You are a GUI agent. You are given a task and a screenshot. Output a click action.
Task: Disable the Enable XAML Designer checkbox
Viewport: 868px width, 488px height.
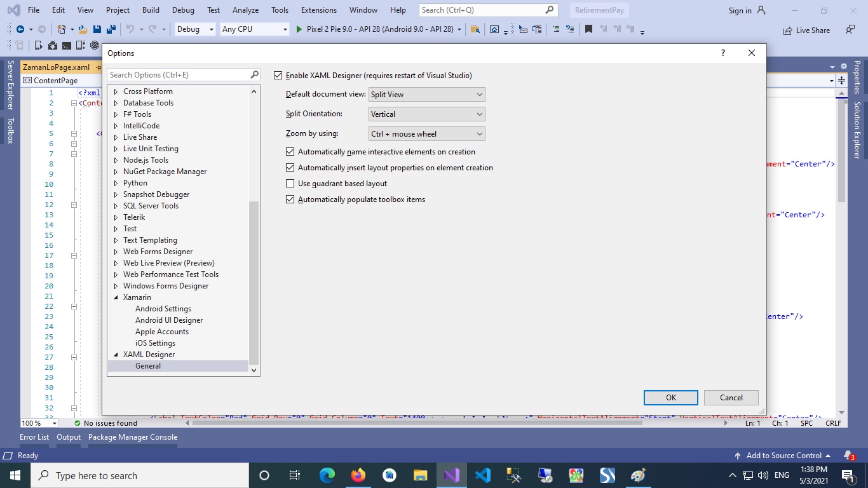tap(278, 76)
